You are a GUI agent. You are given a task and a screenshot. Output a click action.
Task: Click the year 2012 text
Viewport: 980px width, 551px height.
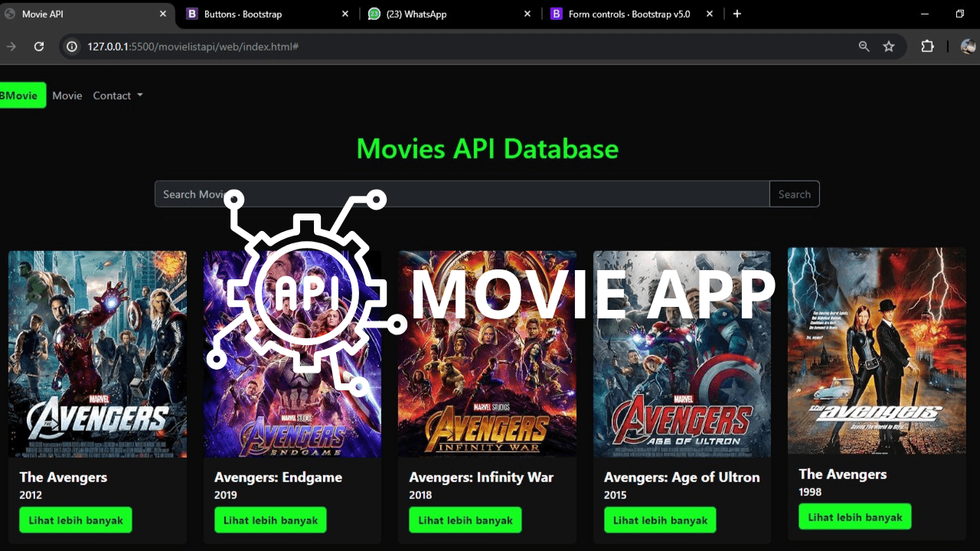point(31,495)
